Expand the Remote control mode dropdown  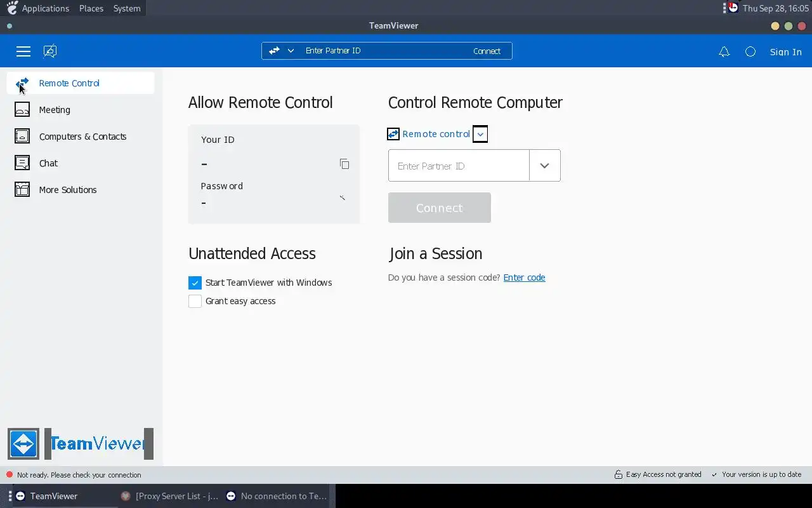480,134
